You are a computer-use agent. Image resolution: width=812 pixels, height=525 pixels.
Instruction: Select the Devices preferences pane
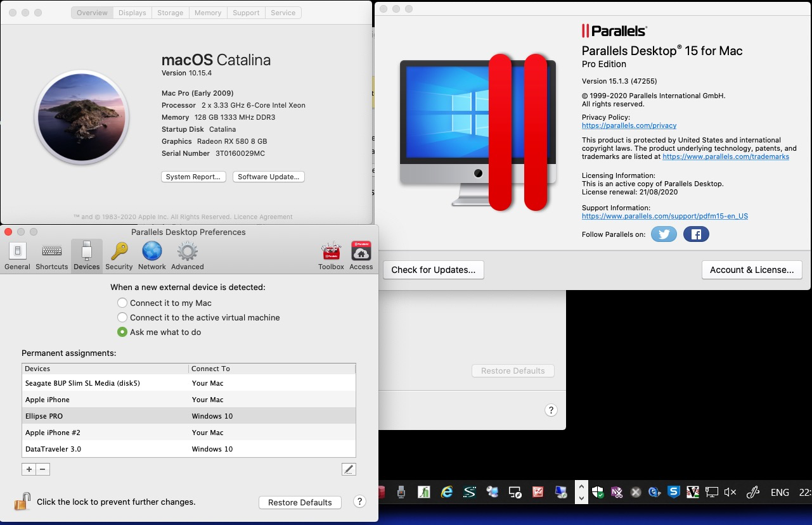click(87, 256)
